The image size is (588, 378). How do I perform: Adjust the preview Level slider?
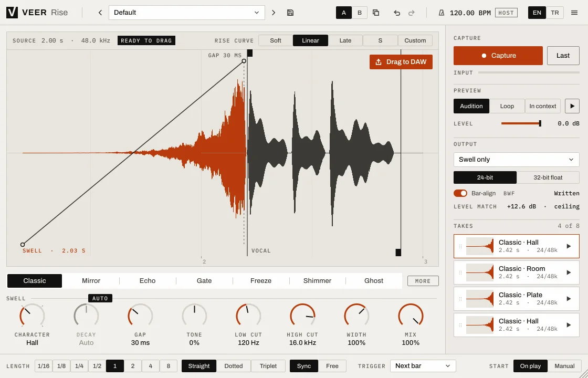tap(521, 123)
